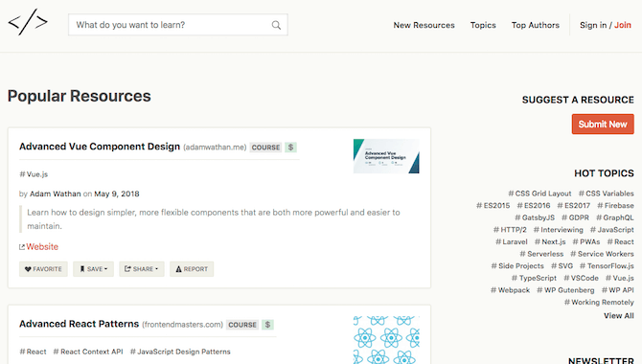Screen dimensions: 642x364
Task: Open hot topic #CSS Variables
Action: click(x=606, y=193)
